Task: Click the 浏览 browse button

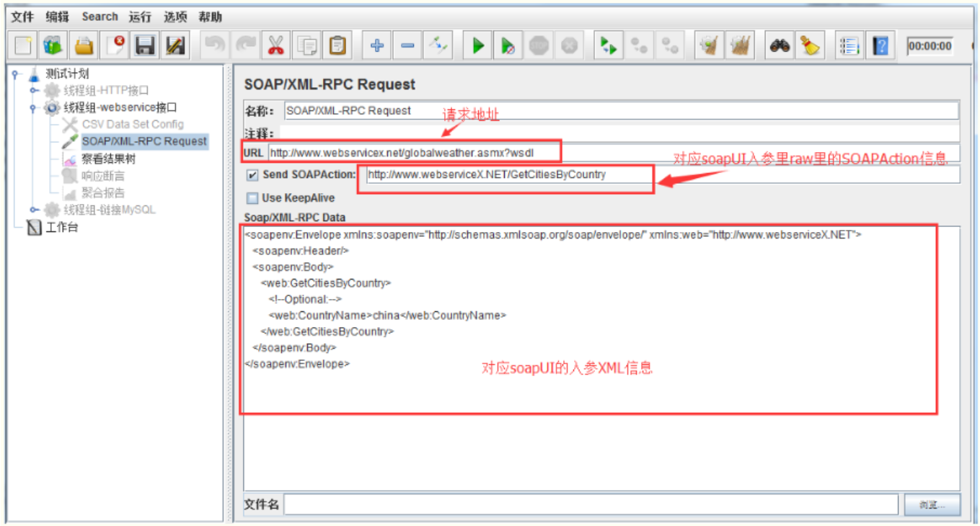Action: coord(932,505)
